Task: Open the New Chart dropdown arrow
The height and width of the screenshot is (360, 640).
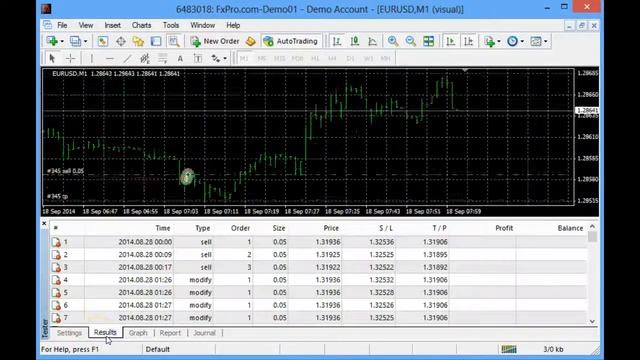Action: pos(62,41)
